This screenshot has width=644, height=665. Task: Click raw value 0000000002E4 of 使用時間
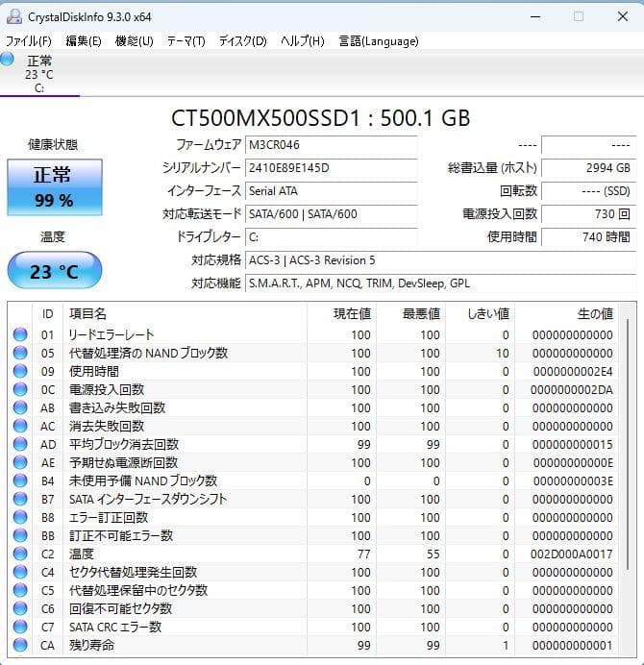[573, 372]
